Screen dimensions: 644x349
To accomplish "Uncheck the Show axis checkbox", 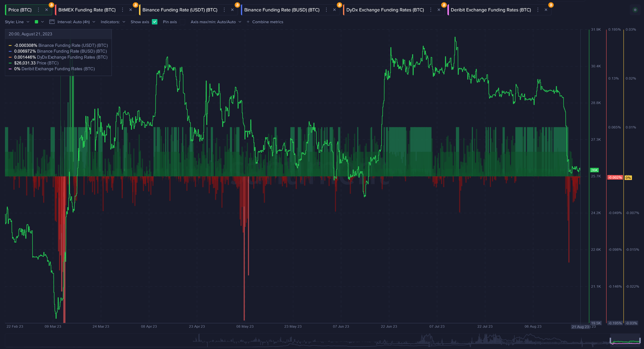I will tap(155, 22).
